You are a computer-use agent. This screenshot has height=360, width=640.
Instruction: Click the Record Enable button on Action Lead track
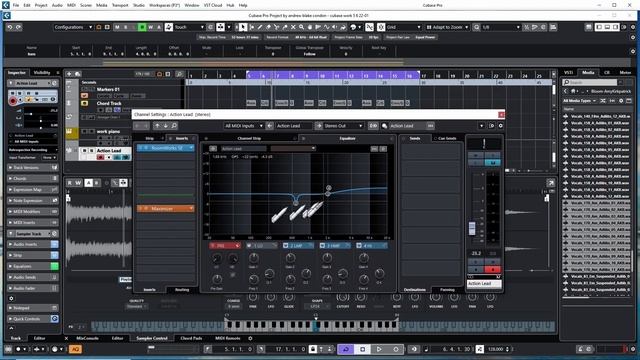point(100,157)
